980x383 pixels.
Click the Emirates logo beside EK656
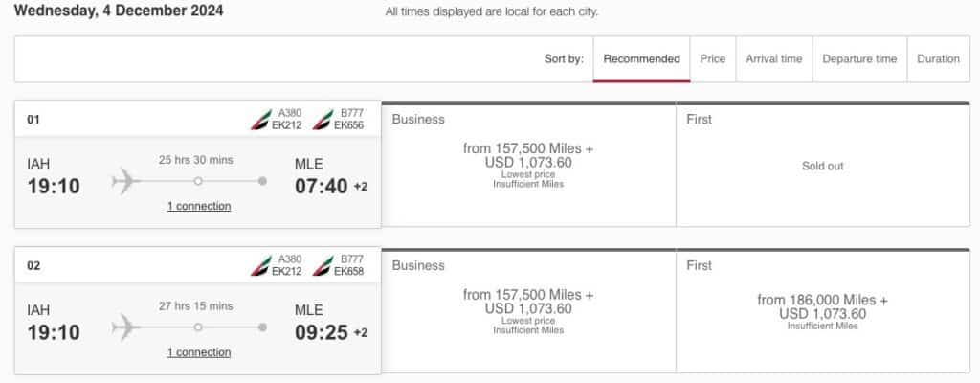coord(323,120)
